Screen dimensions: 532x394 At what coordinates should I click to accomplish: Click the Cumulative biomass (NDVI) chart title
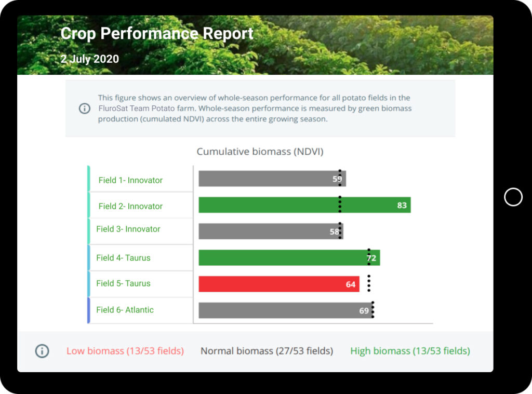click(x=260, y=151)
